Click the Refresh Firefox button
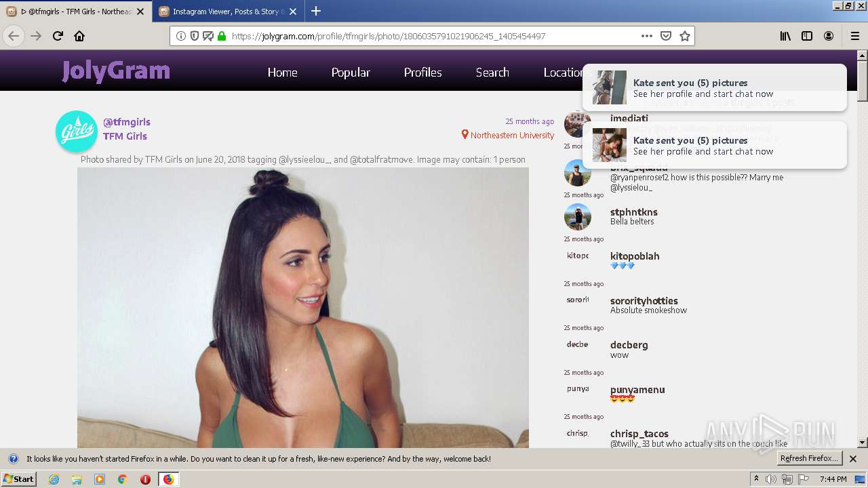Screen dimensions: 868x488 click(x=810, y=459)
